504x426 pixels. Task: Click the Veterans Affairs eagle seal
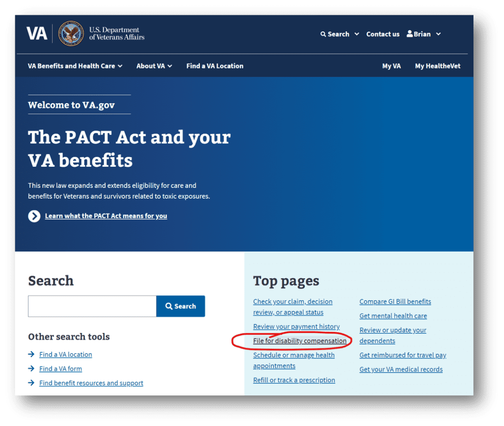coord(71,33)
